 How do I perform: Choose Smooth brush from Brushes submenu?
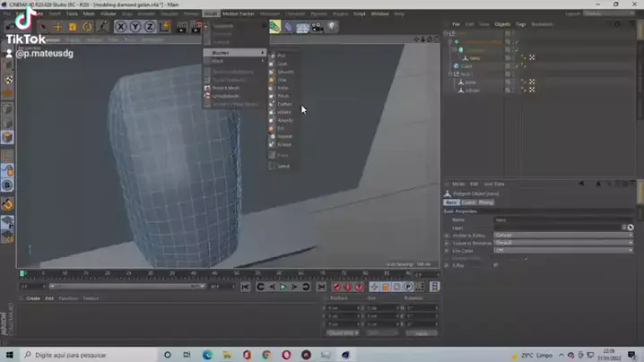pos(284,72)
